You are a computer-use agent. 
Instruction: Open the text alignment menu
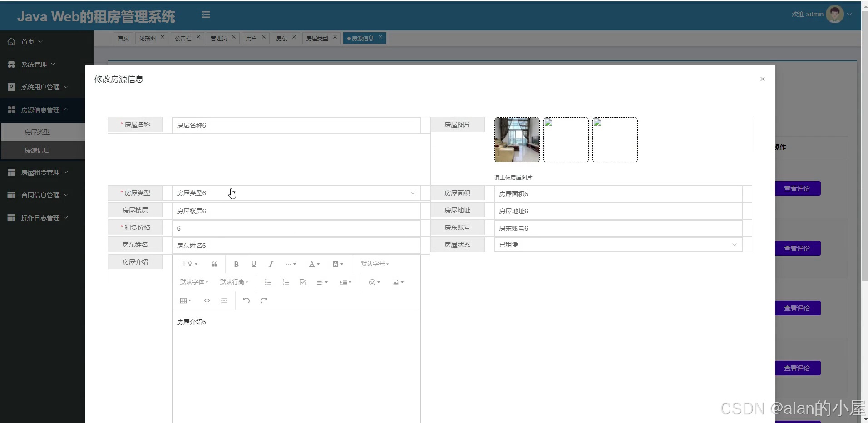tap(322, 282)
